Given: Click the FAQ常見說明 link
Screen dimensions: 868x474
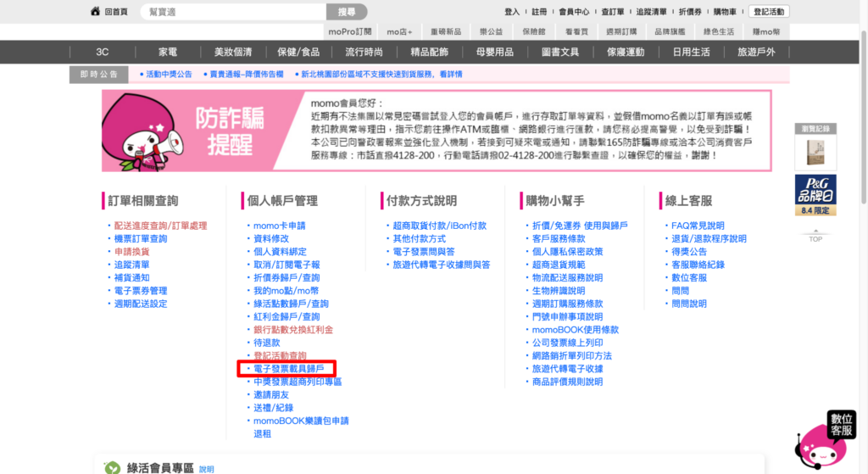Looking at the screenshot, I should pos(698,226).
